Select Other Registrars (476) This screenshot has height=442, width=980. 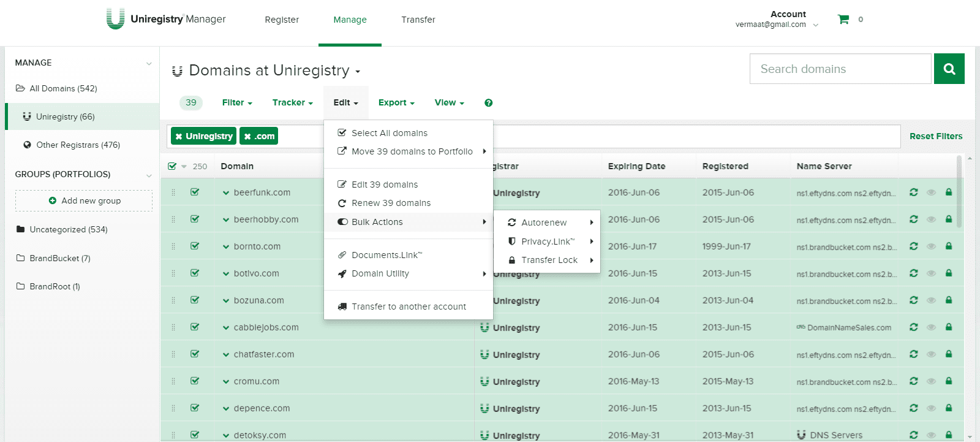pyautogui.click(x=72, y=145)
